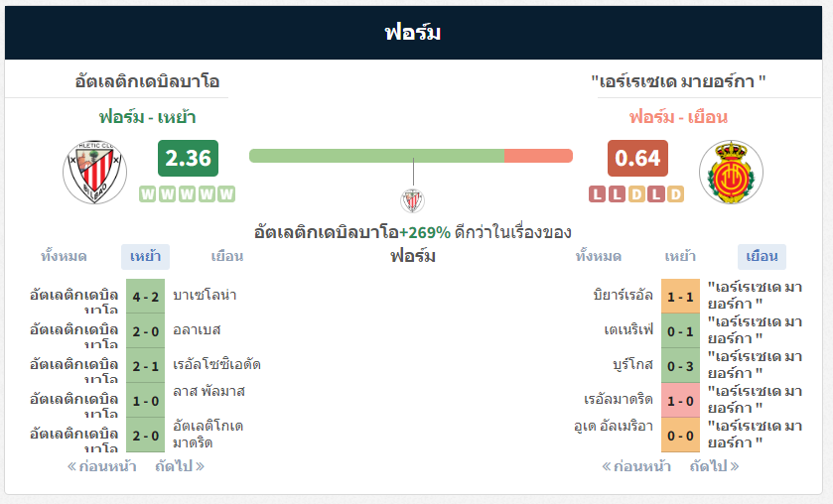Go to ก่อนหน้า for right team matches

coord(635,467)
